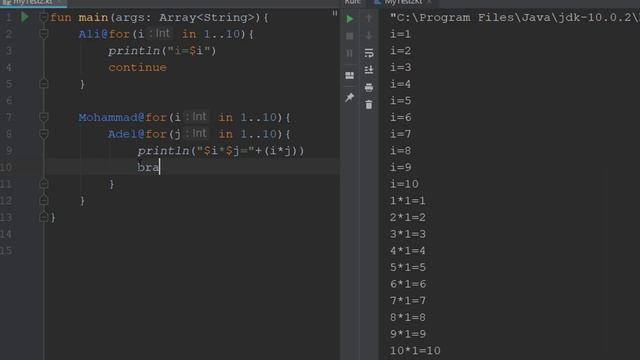This screenshot has height=360, width=640.
Task: Click console output '5*1=5'
Action: 407,267
